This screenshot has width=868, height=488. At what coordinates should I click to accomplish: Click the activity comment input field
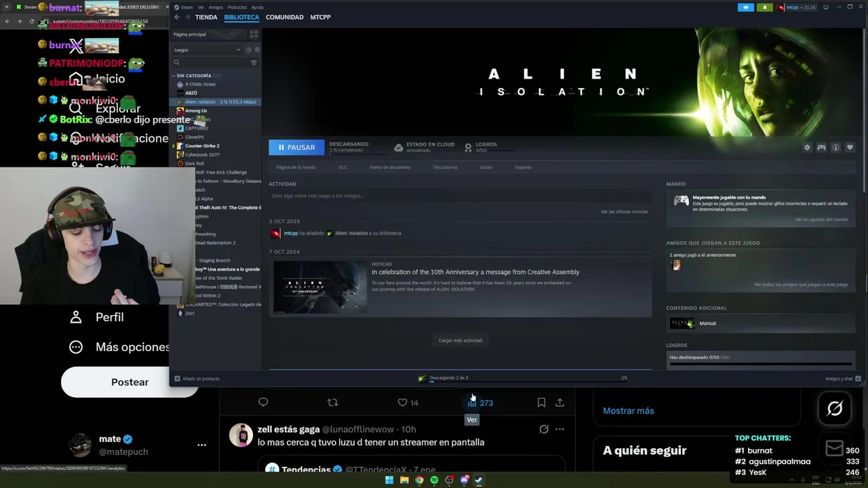point(460,196)
